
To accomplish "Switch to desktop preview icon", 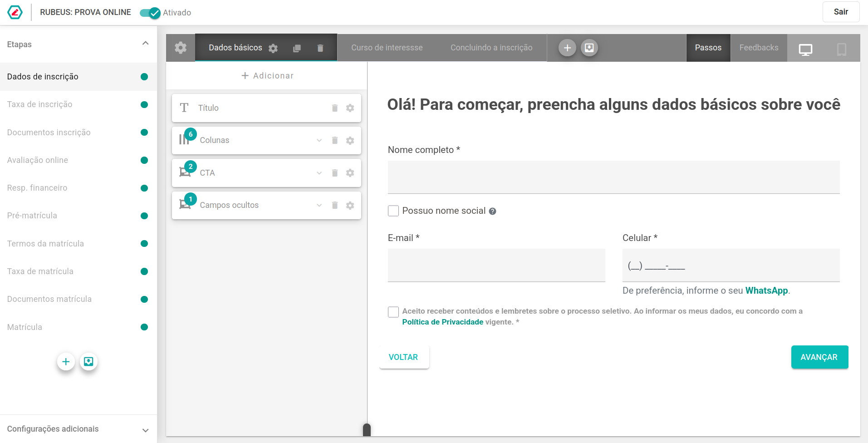I will coord(805,49).
